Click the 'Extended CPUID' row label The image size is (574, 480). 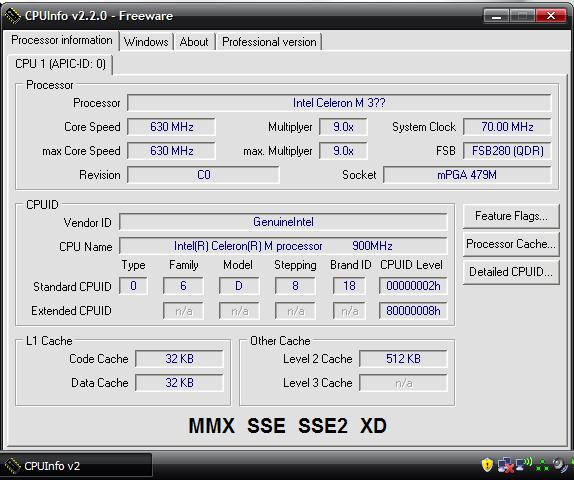pos(71,311)
